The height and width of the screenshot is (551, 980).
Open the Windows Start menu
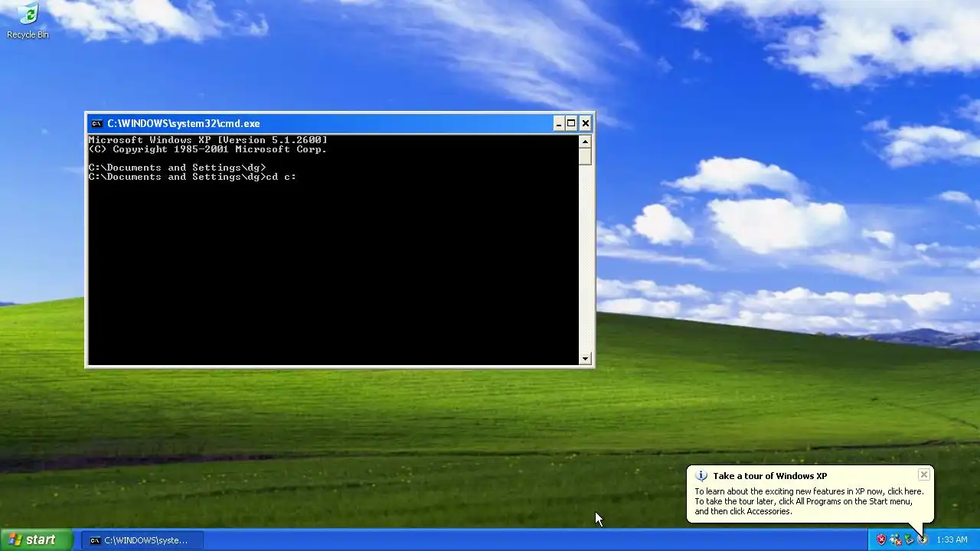[x=37, y=540]
